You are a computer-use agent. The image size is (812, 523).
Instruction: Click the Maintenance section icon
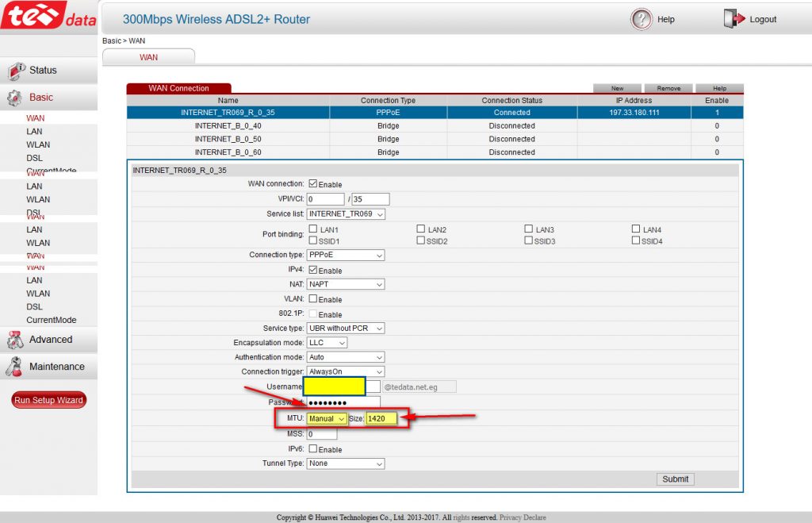pyautogui.click(x=14, y=367)
